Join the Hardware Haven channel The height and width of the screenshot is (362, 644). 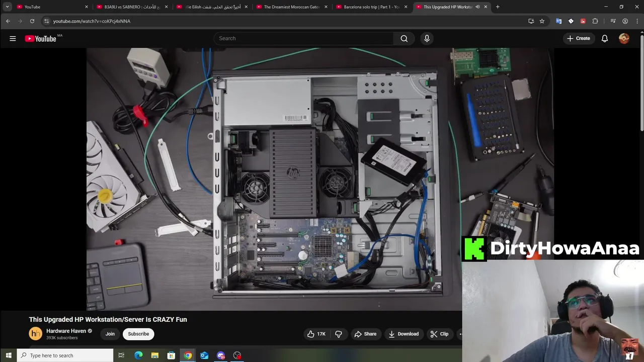click(x=110, y=334)
